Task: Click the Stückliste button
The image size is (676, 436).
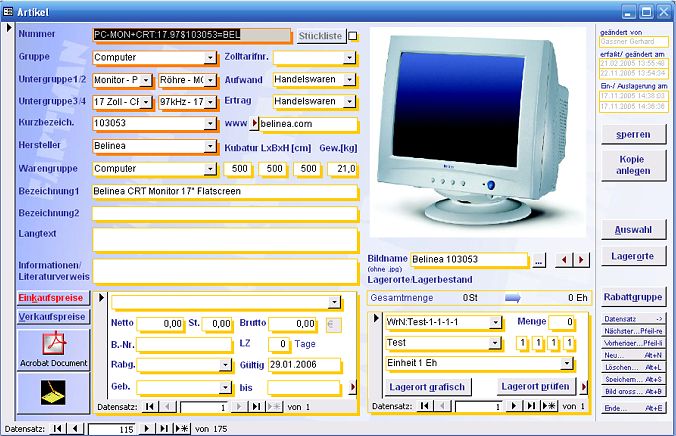Action: [321, 36]
